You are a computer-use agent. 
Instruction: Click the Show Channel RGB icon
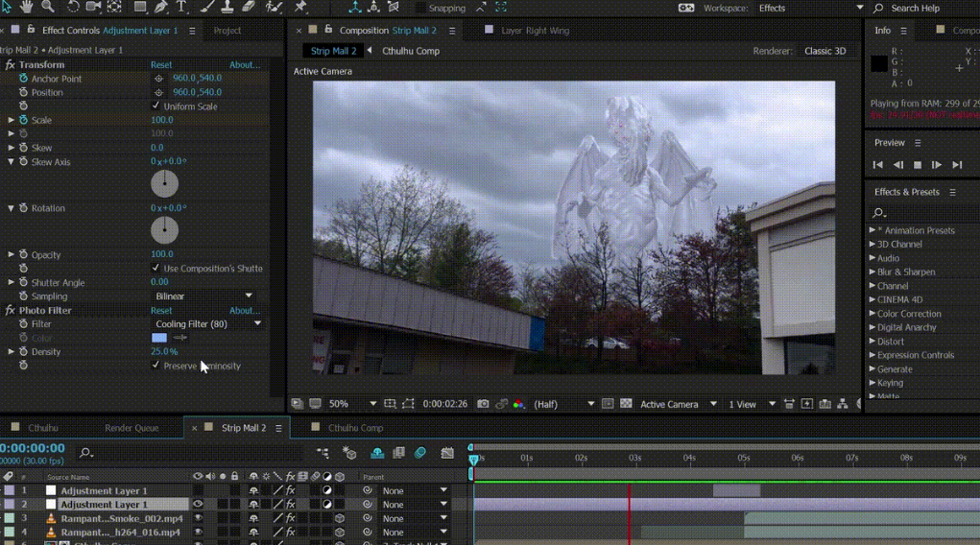click(519, 404)
